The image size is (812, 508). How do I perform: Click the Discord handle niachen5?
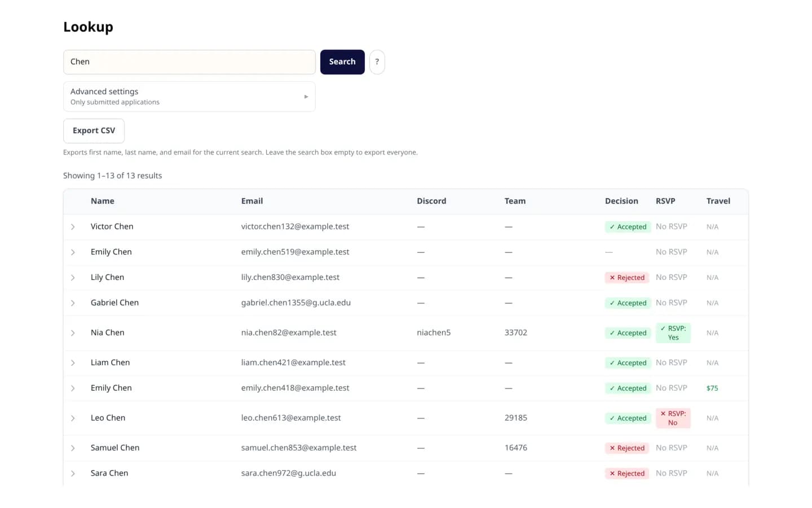tap(434, 332)
